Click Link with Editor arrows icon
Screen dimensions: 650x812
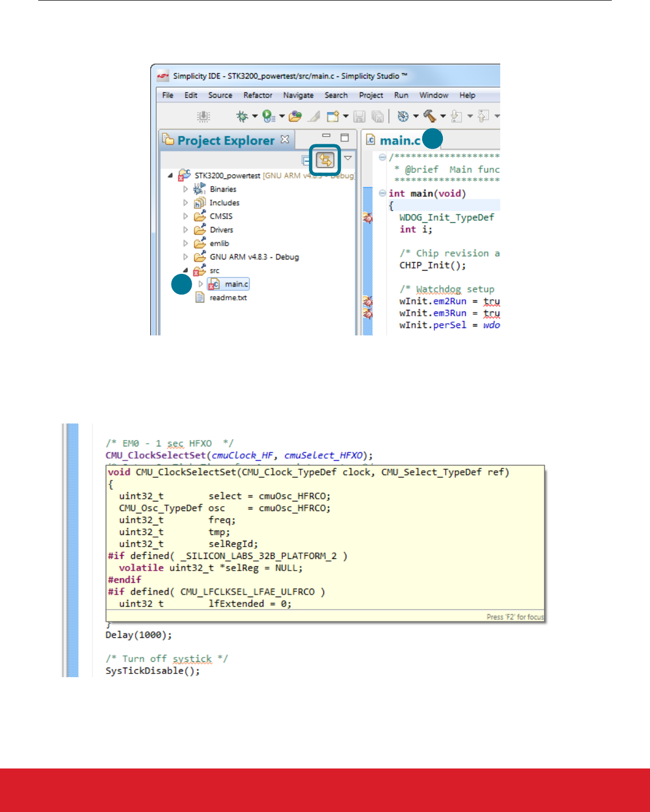(325, 160)
